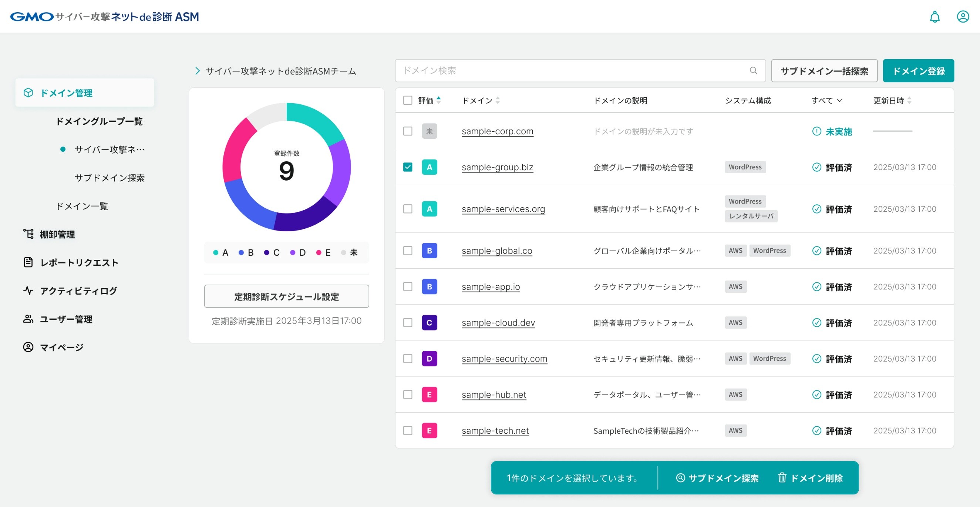This screenshot has height=507, width=980.
Task: Click the pink E segment of the donut chart
Action: pos(235,148)
